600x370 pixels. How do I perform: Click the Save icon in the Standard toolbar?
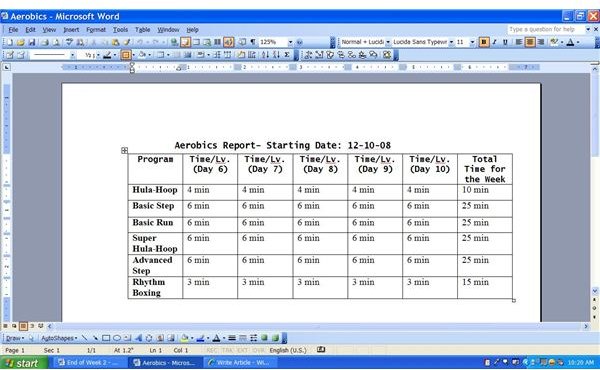32,42
